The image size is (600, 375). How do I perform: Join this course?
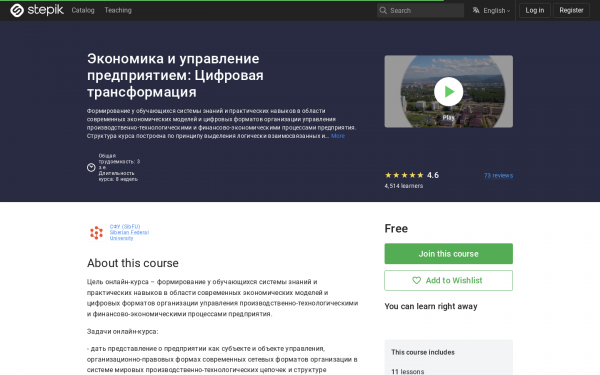(448, 254)
